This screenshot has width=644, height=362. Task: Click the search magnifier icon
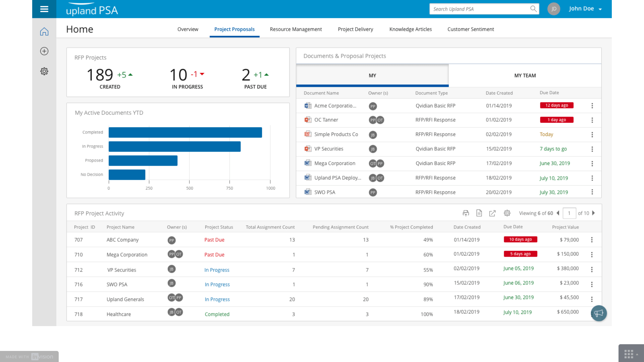click(533, 9)
